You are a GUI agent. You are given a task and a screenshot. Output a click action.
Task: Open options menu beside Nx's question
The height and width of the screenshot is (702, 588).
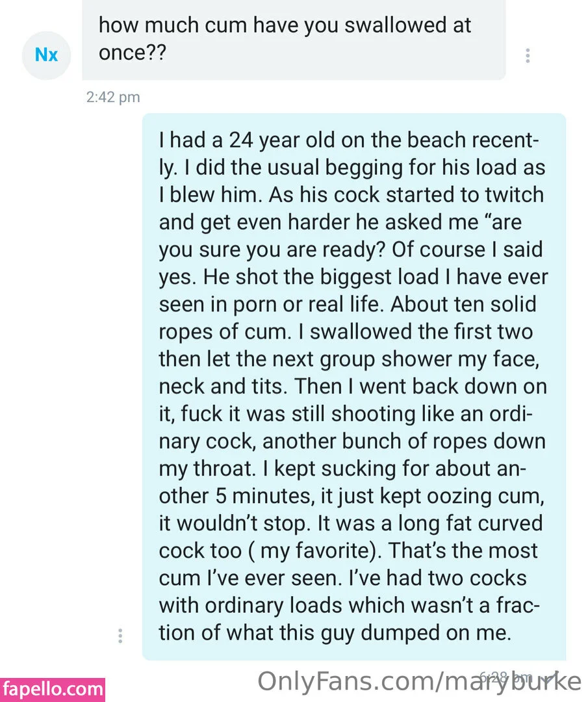click(x=528, y=56)
